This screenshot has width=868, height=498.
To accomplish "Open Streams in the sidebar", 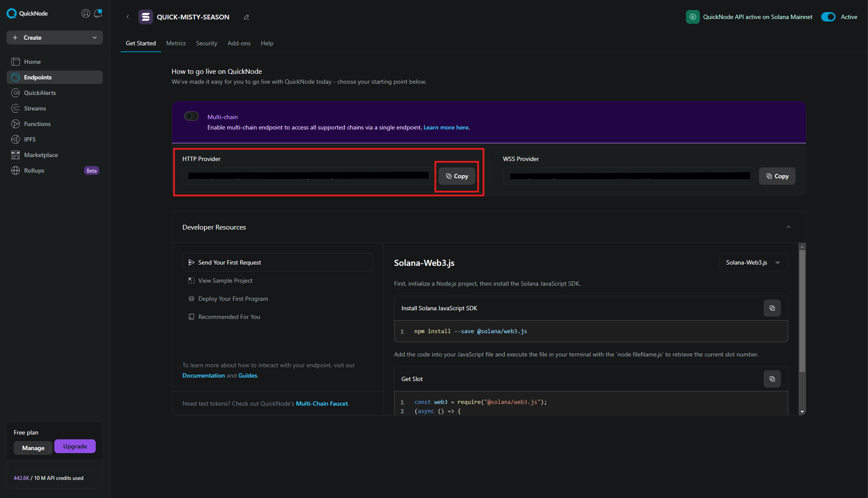I will coord(55,108).
